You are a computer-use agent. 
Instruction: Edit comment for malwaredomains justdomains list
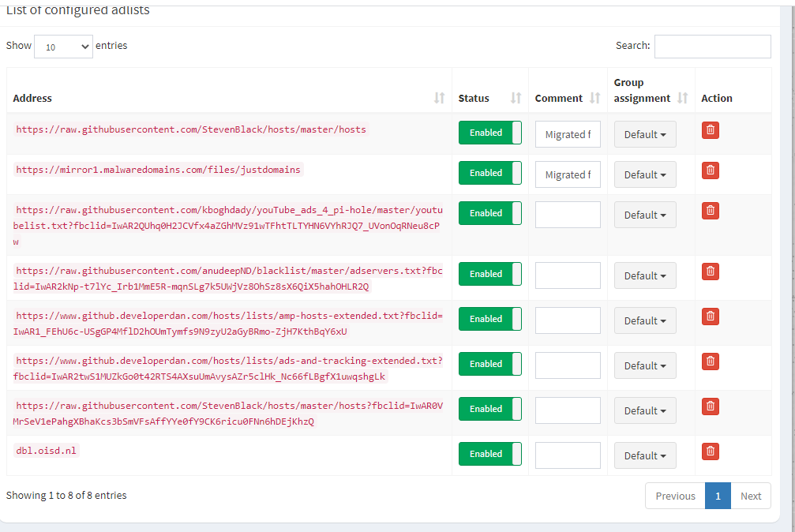coord(568,174)
